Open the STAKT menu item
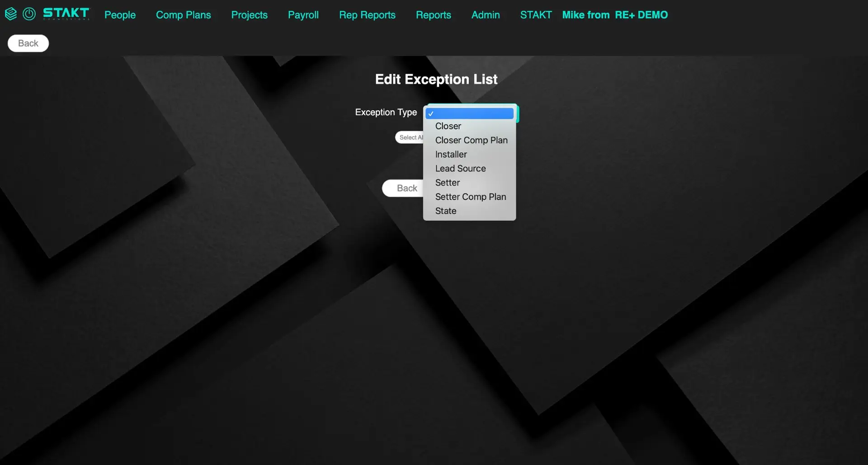868x465 pixels. tap(536, 15)
